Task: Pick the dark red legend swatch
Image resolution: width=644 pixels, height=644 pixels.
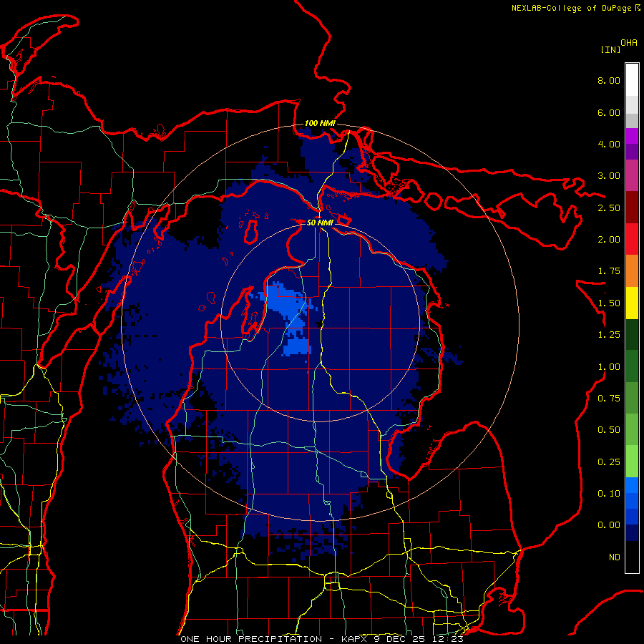Action: click(x=632, y=208)
